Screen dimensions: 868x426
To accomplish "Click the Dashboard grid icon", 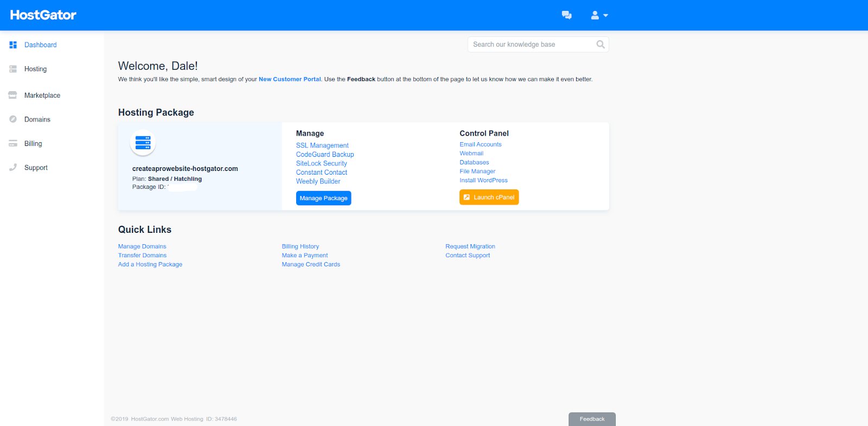I will (x=13, y=45).
